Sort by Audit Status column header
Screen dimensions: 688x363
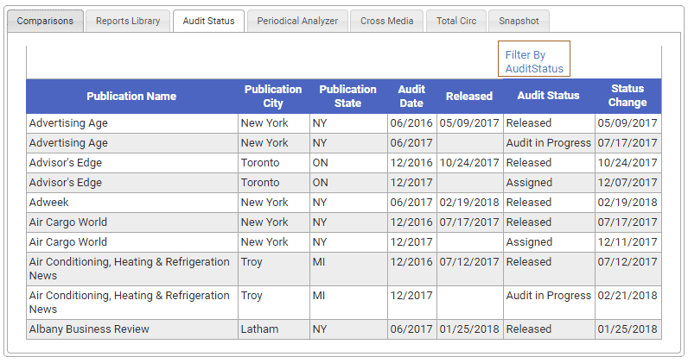[x=548, y=95]
